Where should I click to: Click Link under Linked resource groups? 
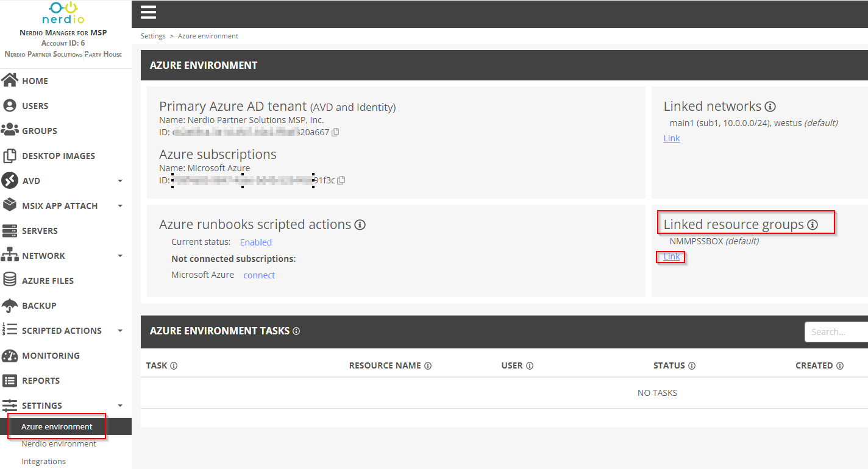(672, 256)
